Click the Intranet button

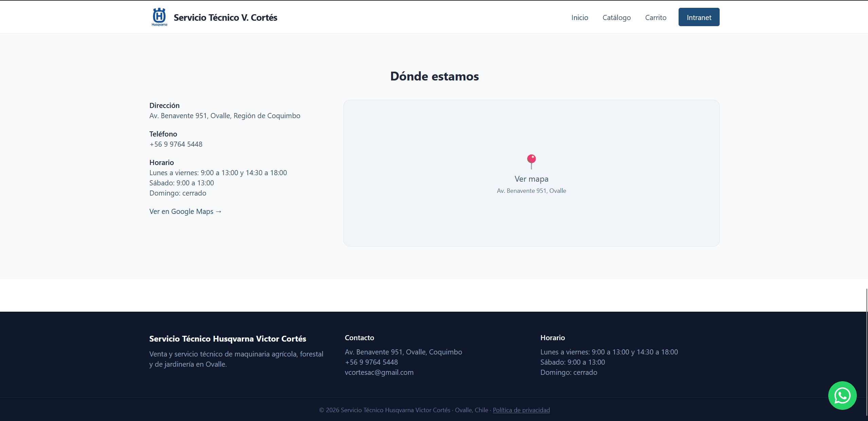[699, 17]
